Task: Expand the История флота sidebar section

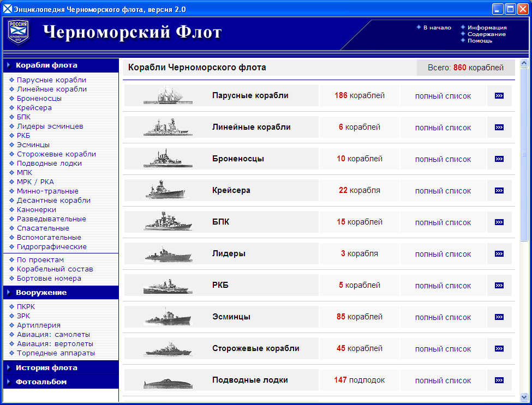Action: click(x=61, y=368)
